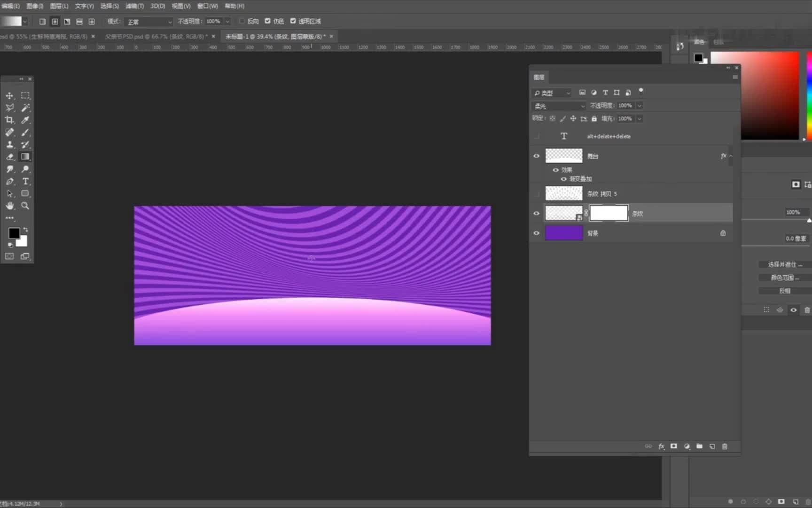Open the 图像(I) menu
The width and height of the screenshot is (812, 508).
[x=35, y=6]
